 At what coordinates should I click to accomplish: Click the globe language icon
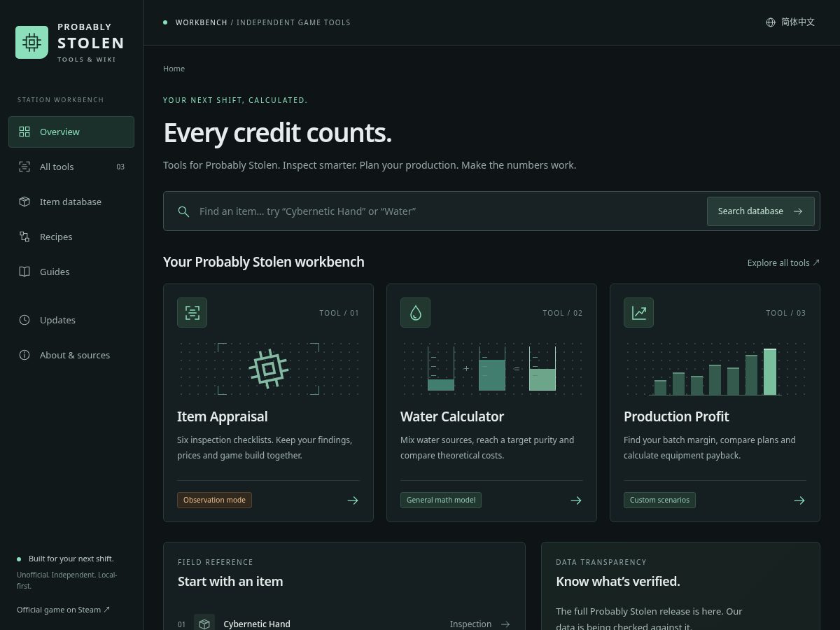pyautogui.click(x=771, y=22)
